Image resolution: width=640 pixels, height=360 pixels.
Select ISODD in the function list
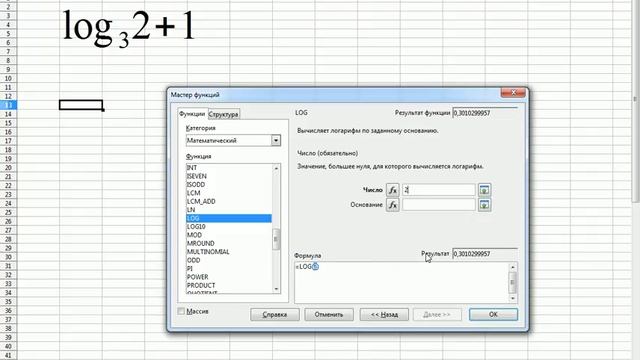[229, 184]
